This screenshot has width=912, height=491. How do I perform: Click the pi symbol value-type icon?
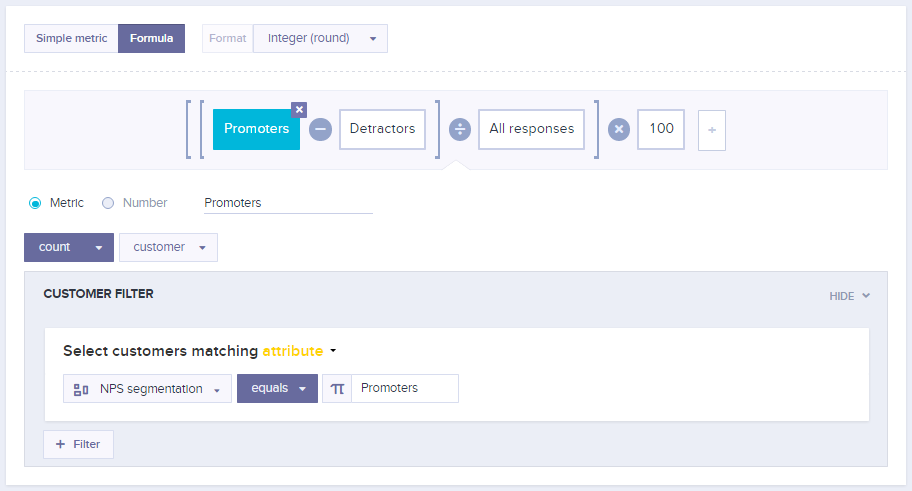tap(337, 389)
